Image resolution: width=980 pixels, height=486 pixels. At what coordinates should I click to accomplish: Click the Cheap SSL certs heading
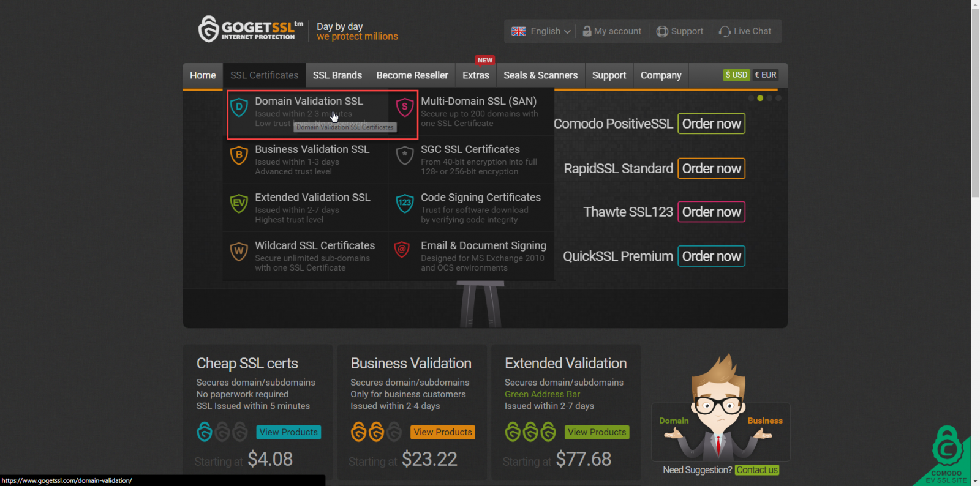point(247,364)
